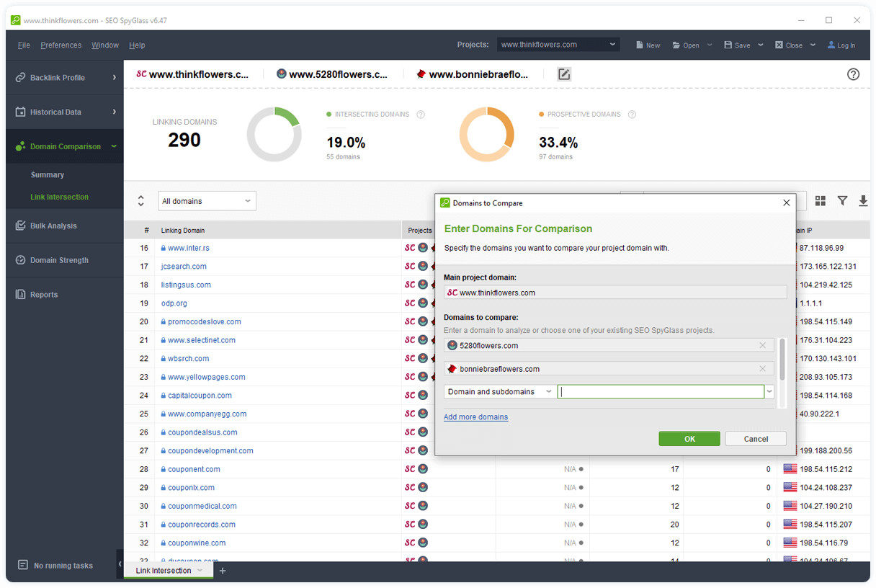Expand the Open button dropdown arrow
Viewport: 876px width, 588px height.
[x=710, y=45]
